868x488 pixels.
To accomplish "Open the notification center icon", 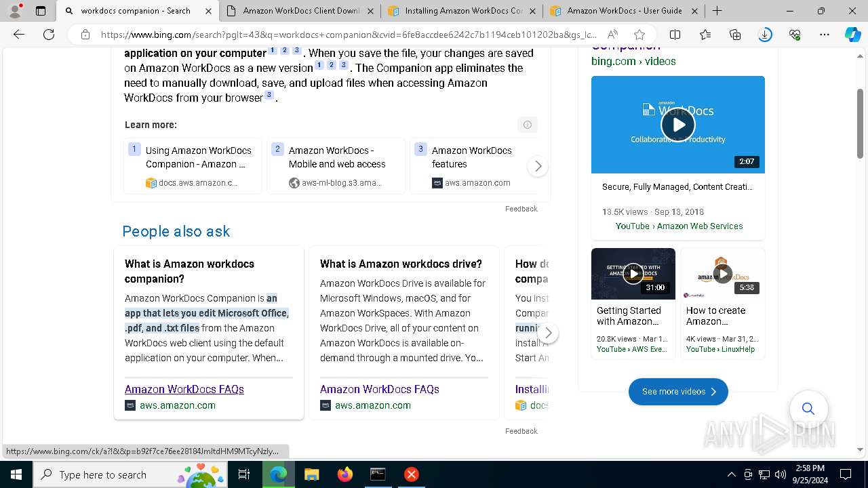I will 846,474.
